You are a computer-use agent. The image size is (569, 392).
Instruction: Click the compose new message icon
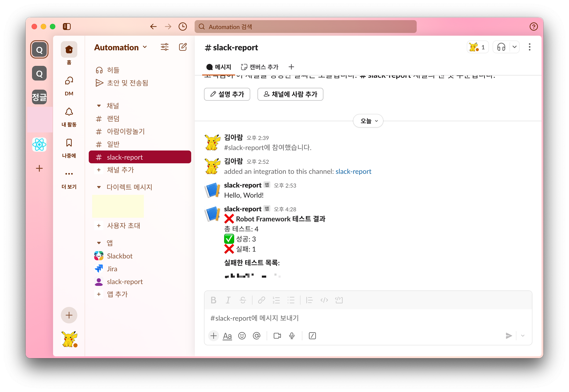click(x=183, y=47)
